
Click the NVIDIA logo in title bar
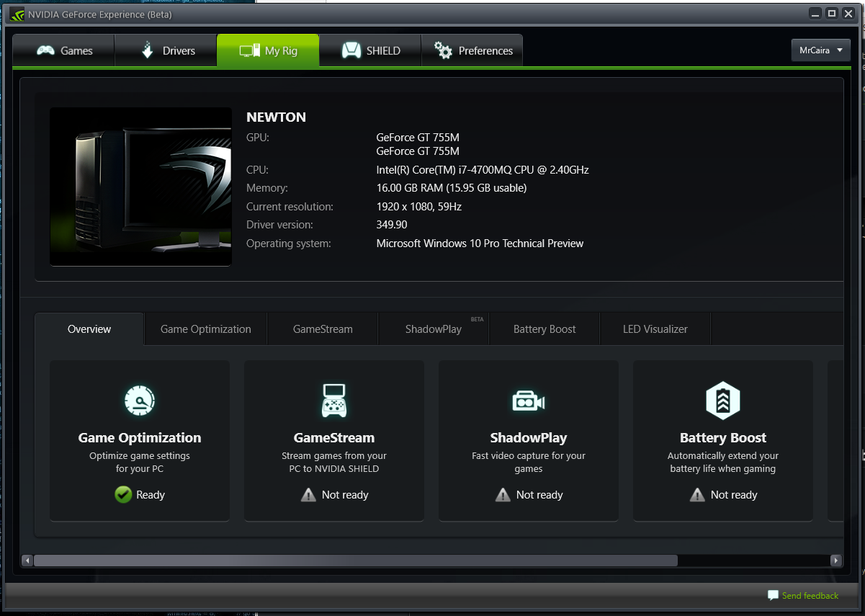(17, 14)
